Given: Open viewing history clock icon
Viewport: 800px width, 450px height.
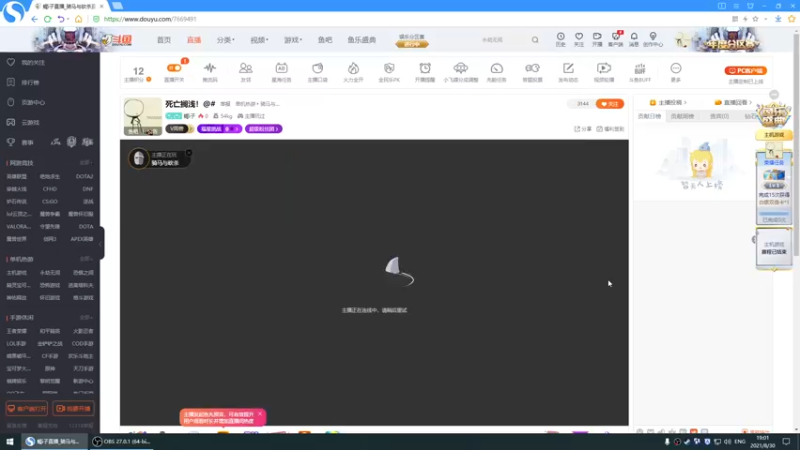Looking at the screenshot, I should click(x=561, y=39).
